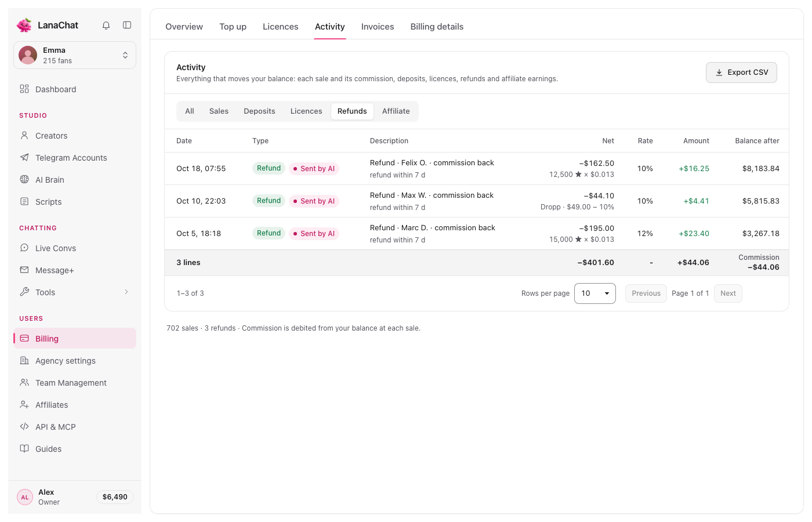Click Sent by AI tag for Max W.
The image size is (812, 522).
tap(314, 201)
